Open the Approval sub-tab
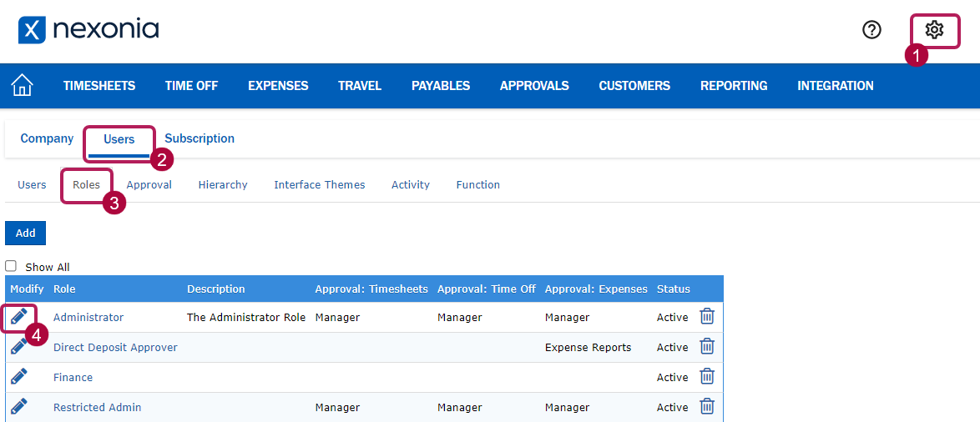Viewport: 980px width, 422px height. pyautogui.click(x=149, y=185)
